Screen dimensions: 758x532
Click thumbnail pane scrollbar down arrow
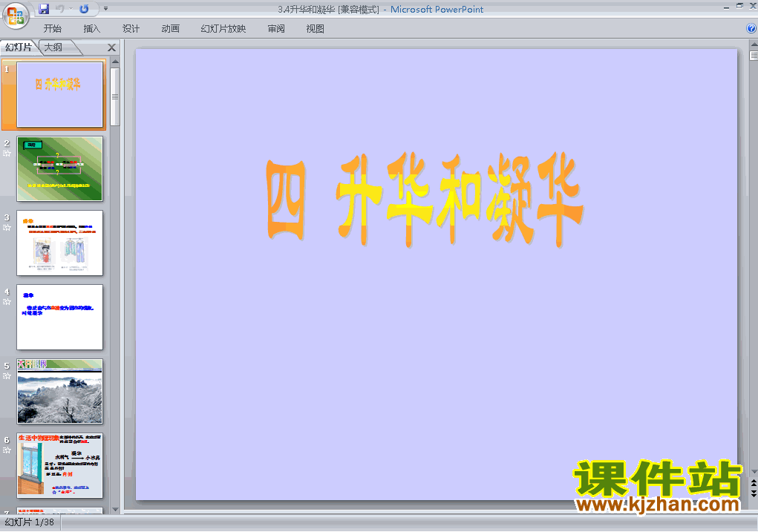115,509
